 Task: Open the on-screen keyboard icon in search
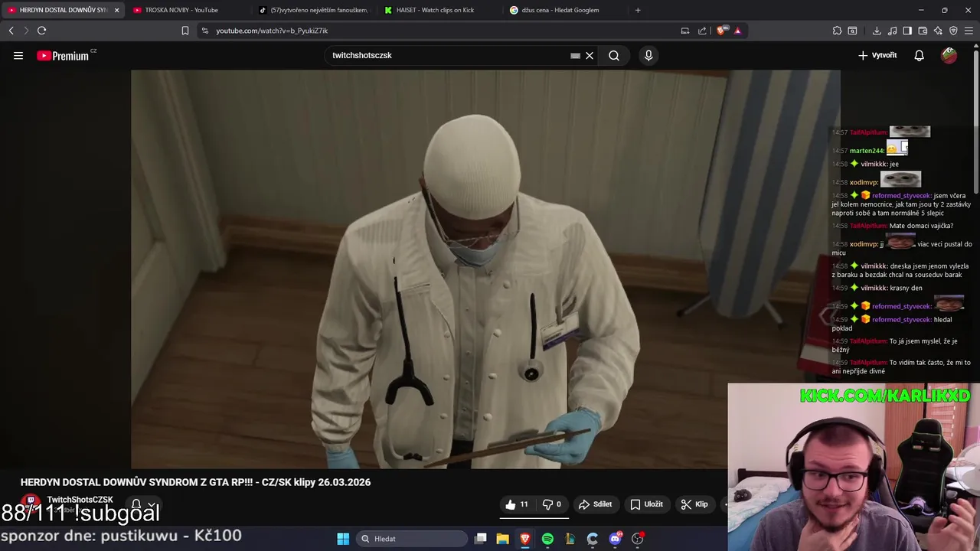(575, 55)
